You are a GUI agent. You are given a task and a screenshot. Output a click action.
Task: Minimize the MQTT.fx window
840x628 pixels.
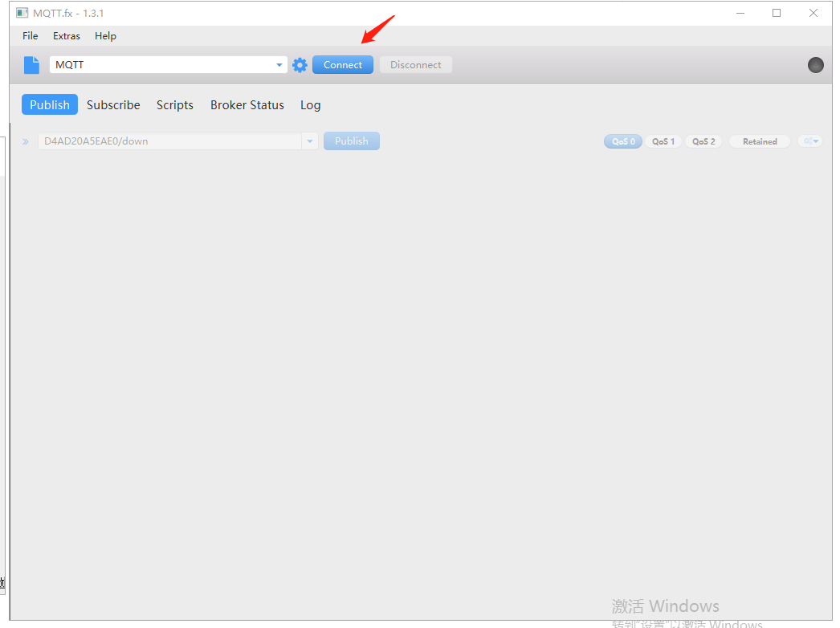740,13
